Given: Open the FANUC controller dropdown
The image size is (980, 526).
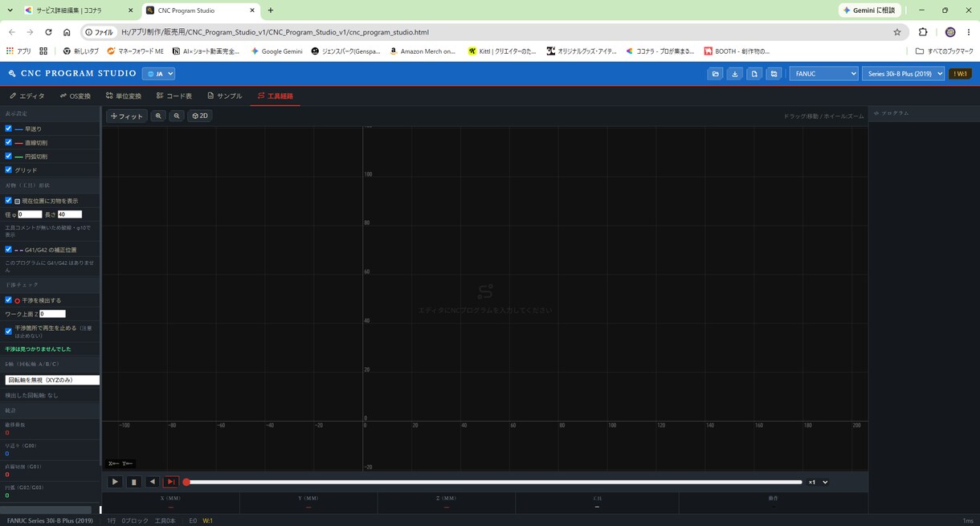Looking at the screenshot, I should (824, 74).
